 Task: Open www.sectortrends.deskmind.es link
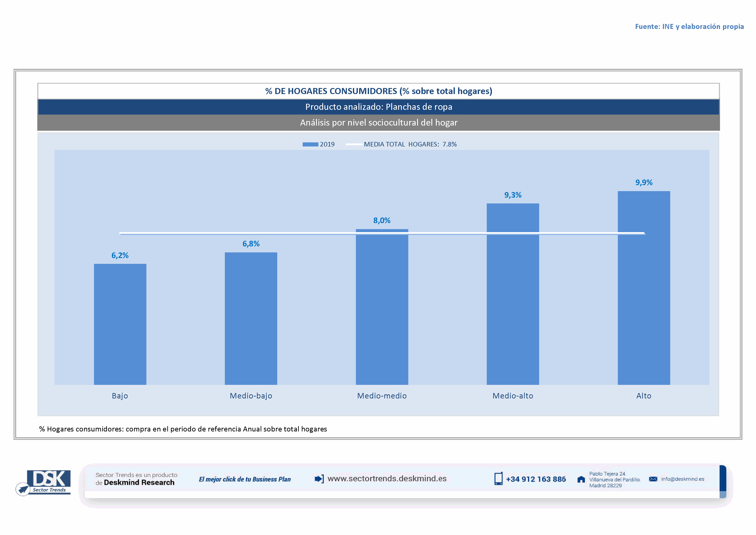click(387, 479)
